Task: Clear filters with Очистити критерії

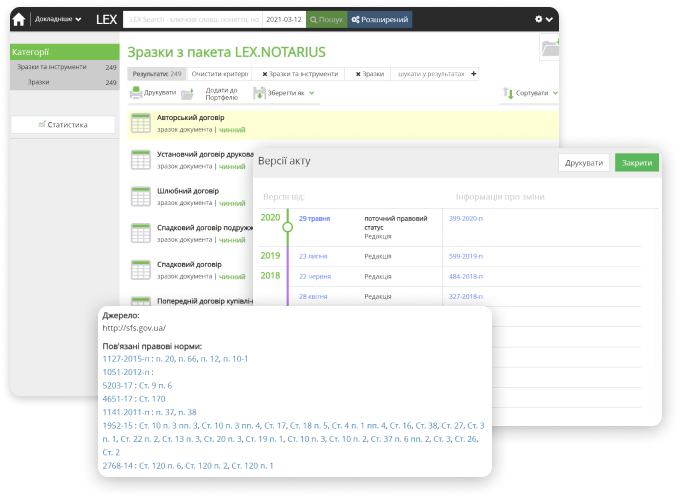Action: click(x=220, y=74)
